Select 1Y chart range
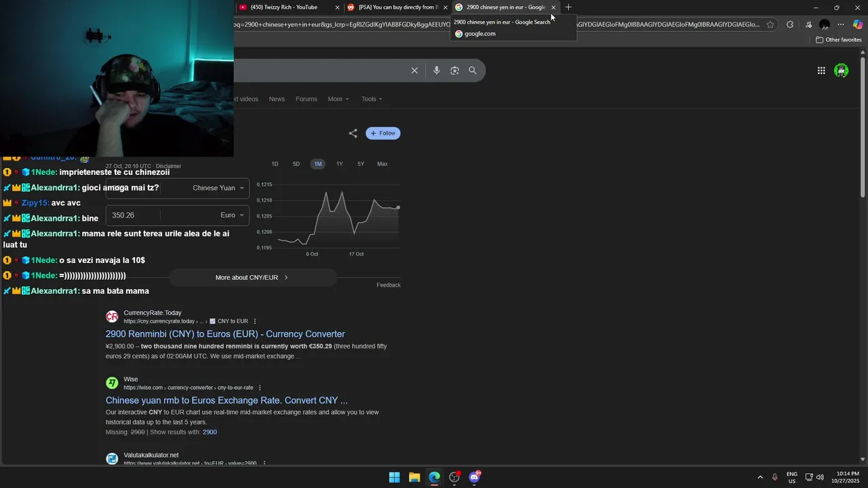This screenshot has width=868, height=488. [x=340, y=164]
